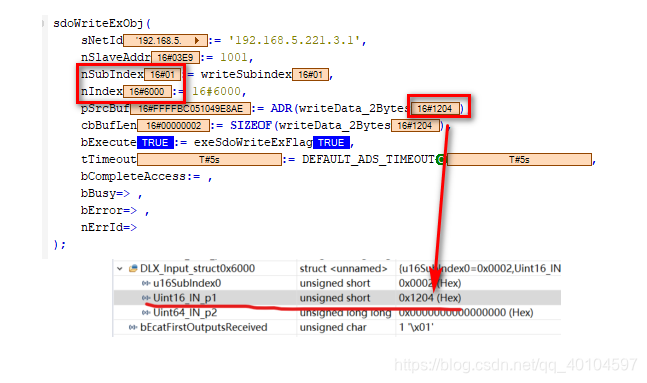The height and width of the screenshot is (383, 647).
Task: Click the bEcatFirstOutputsReceived variable icon
Action: (133, 327)
